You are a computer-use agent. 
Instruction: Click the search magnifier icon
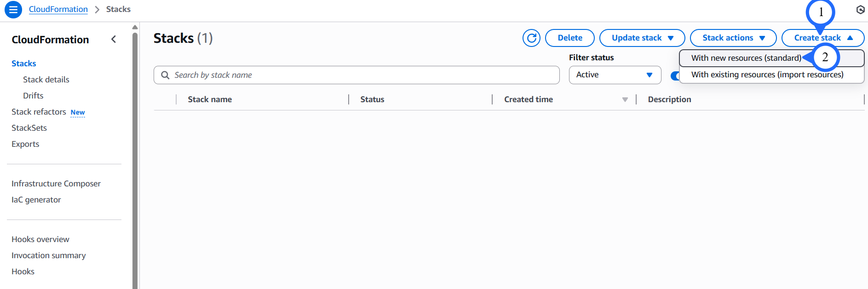(165, 75)
